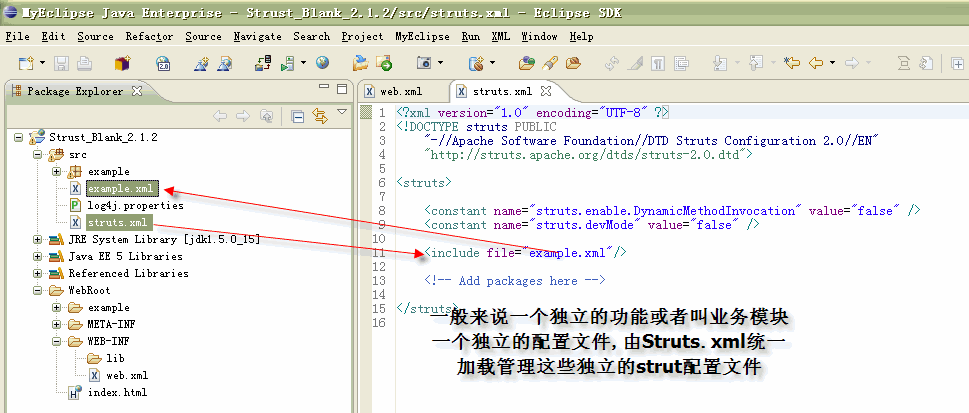Viewport: 969px width, 413px height.
Task: Collapse the WebRoot folder node
Action: point(37,290)
